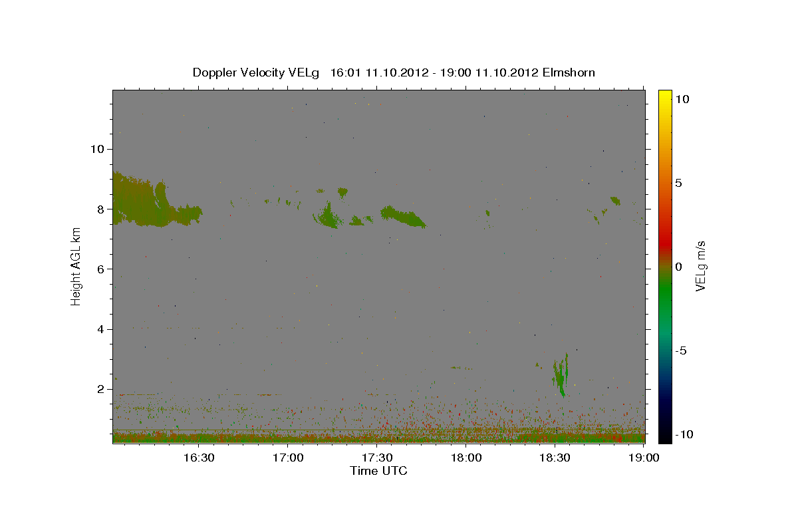Click the cloud echo near 17:13 at 8 km
The image size is (798, 532).
coord(327,215)
